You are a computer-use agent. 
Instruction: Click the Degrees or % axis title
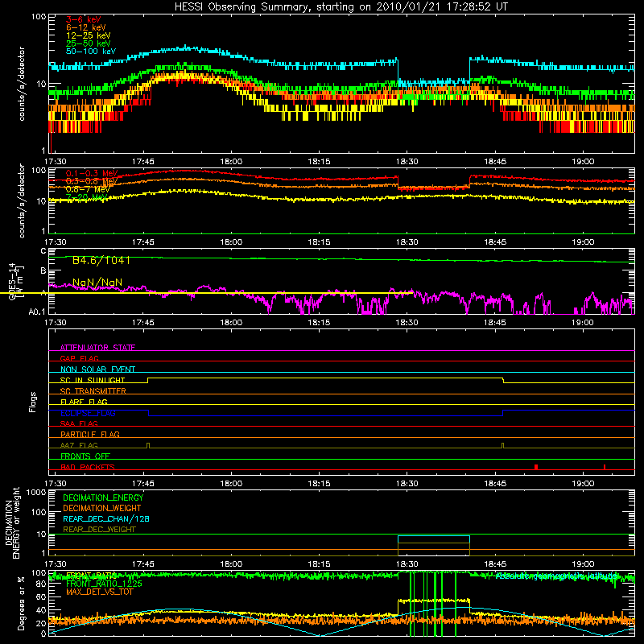(21, 603)
